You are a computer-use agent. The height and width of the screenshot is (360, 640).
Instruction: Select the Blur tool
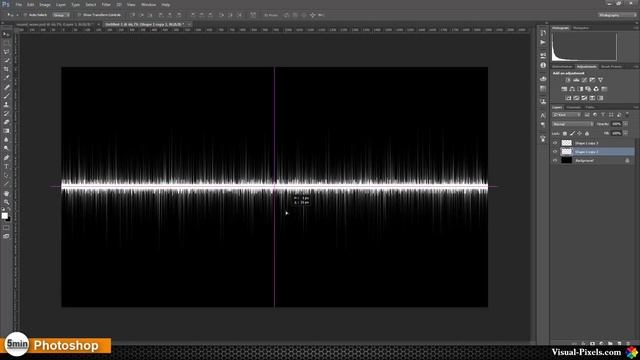click(x=6, y=140)
